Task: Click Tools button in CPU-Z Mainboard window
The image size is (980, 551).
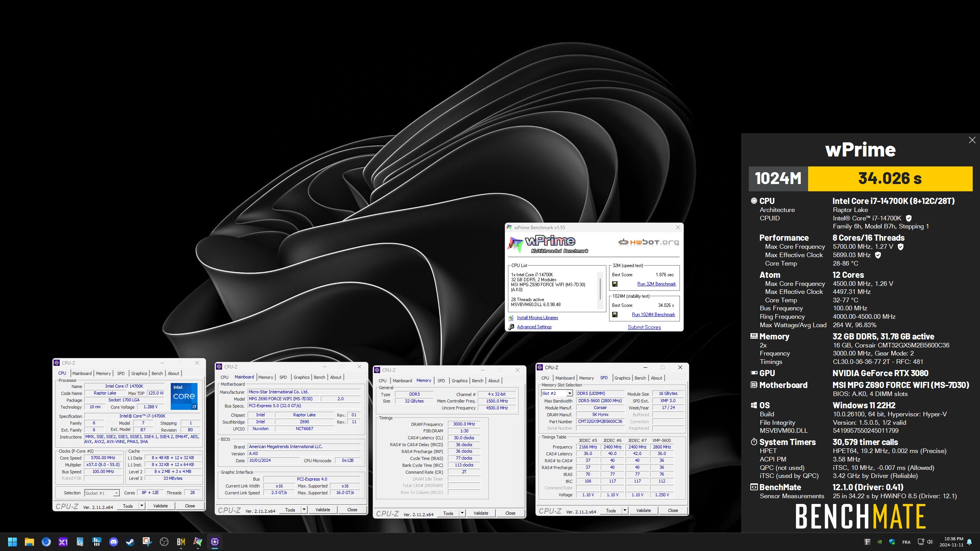Action: click(290, 510)
